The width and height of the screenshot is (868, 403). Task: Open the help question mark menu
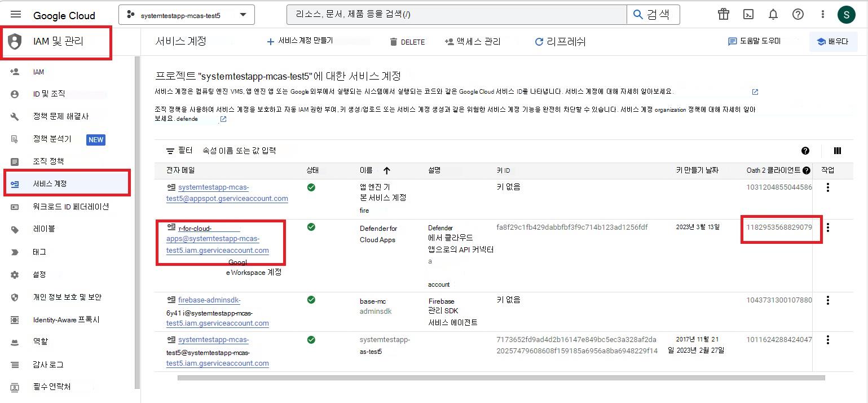[x=798, y=15]
